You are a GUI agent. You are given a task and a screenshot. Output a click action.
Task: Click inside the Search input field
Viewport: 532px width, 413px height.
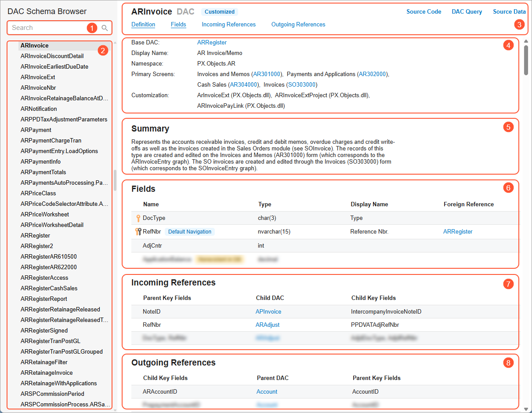(48, 27)
